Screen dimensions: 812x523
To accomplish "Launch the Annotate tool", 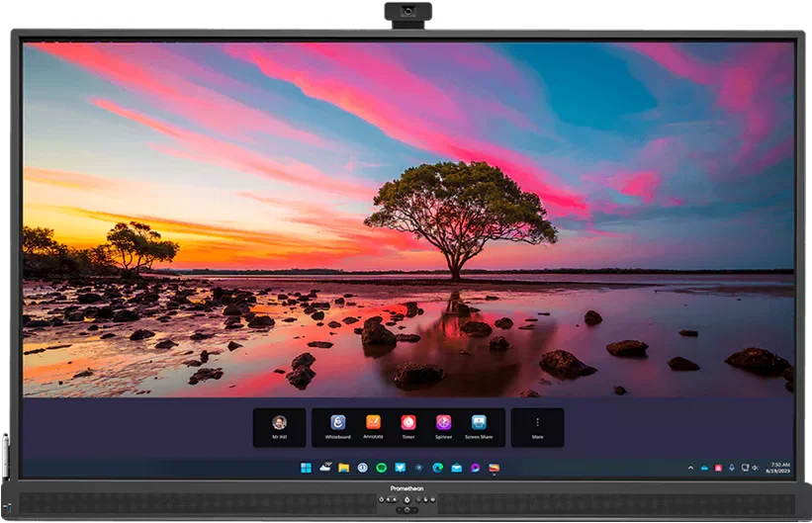I will (373, 426).
